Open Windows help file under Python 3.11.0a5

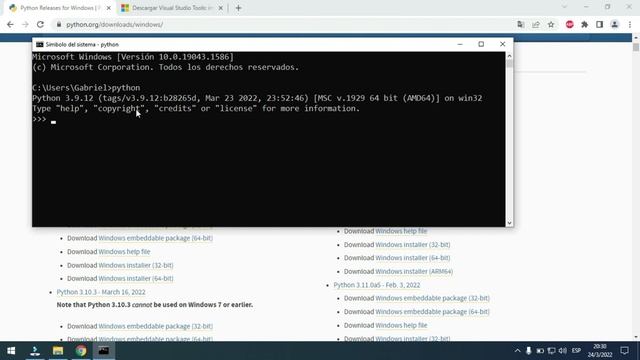click(x=401, y=325)
